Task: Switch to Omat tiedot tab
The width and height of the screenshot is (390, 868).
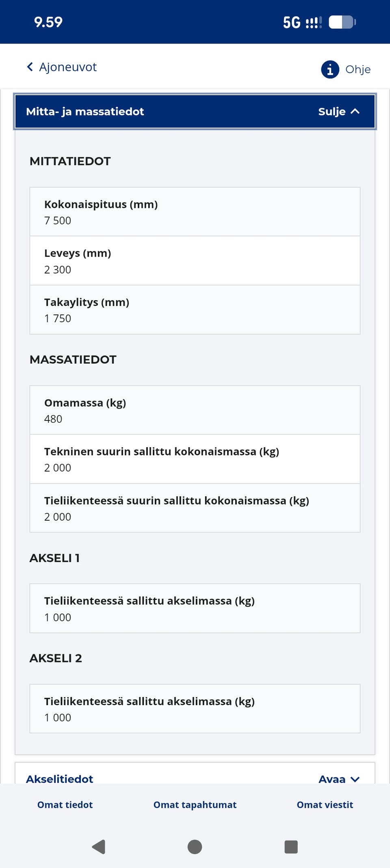Action: pyautogui.click(x=65, y=805)
